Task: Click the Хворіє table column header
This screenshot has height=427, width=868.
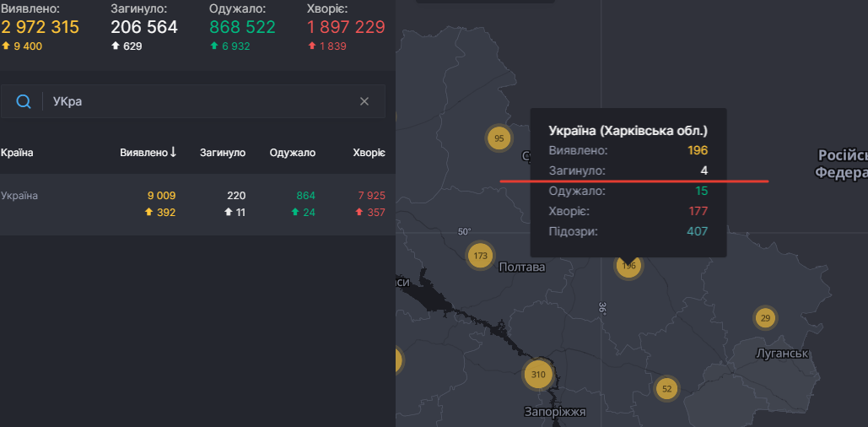Action: 369,153
